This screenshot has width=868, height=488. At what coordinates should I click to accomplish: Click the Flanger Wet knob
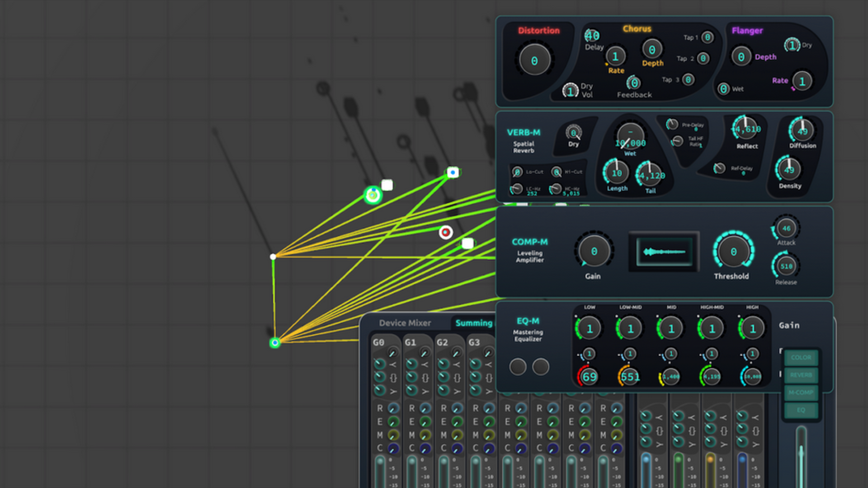click(724, 89)
